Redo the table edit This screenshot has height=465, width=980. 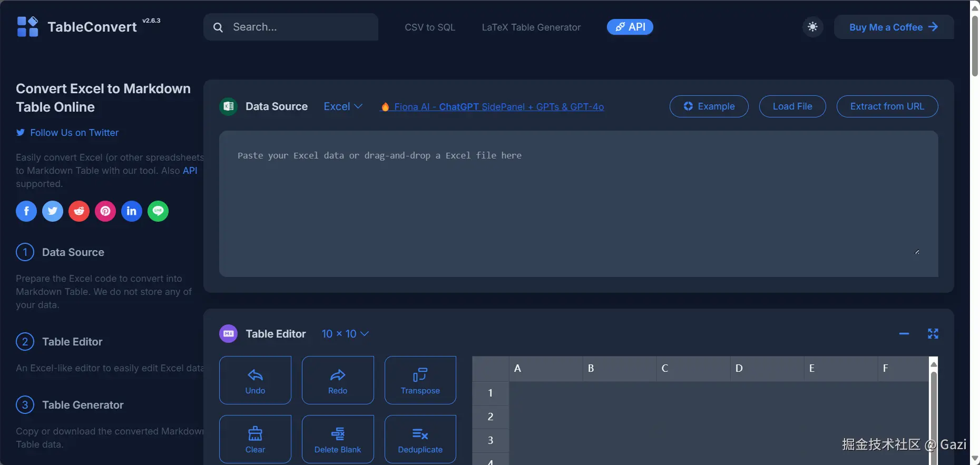point(338,380)
